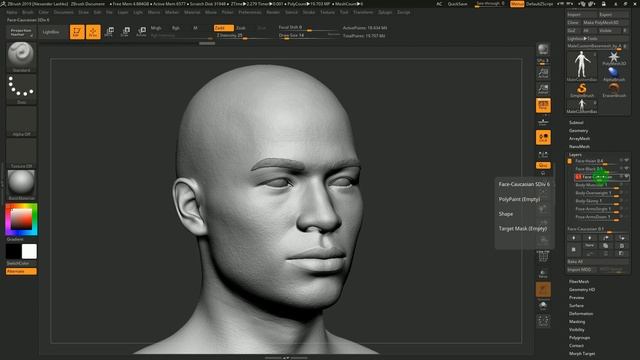Select the Move transform tool
The height and width of the screenshot is (360, 640).
(x=109, y=32)
